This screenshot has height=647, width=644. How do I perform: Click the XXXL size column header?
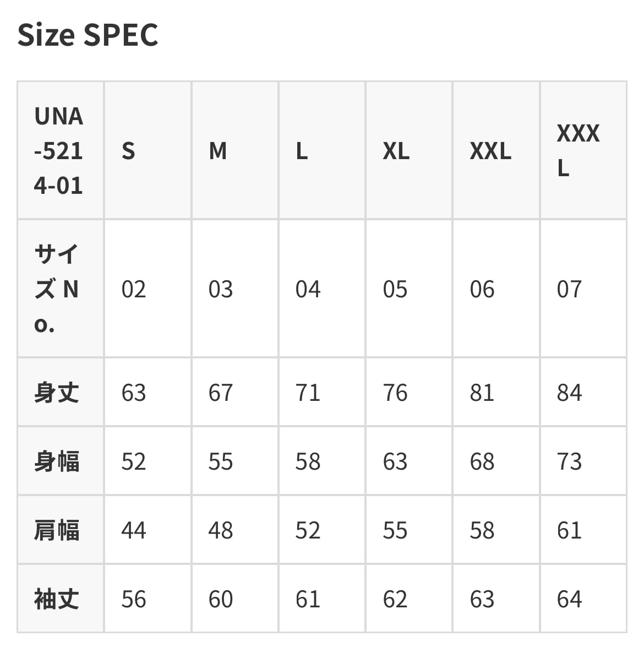click(577, 150)
